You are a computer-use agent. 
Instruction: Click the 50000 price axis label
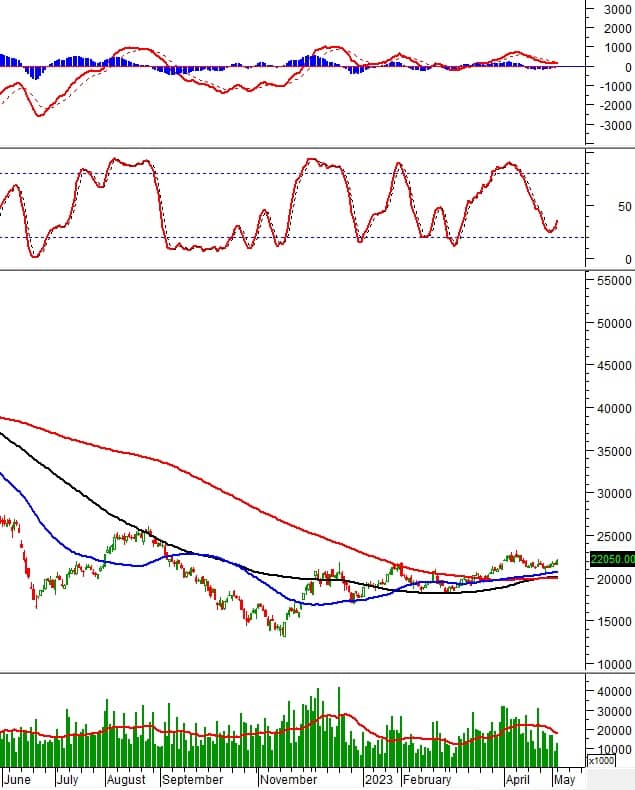click(614, 323)
